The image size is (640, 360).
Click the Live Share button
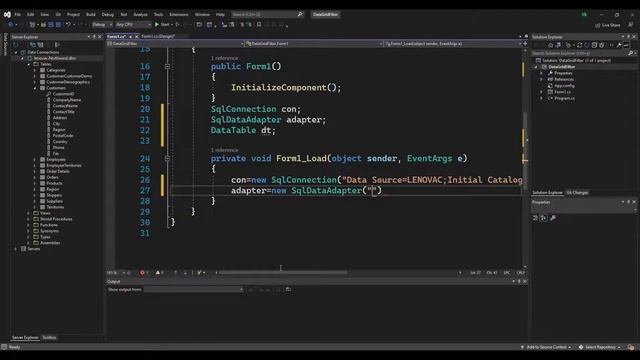(608, 25)
